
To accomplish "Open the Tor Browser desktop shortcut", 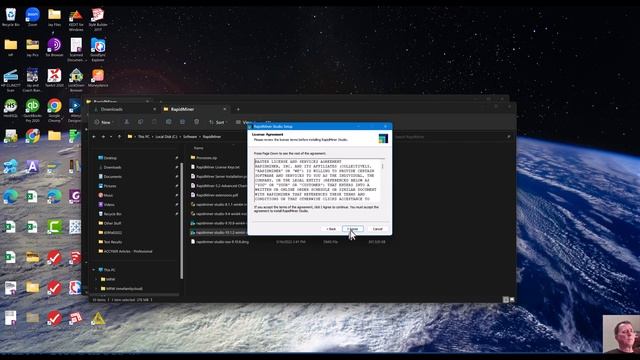I will tap(54, 47).
